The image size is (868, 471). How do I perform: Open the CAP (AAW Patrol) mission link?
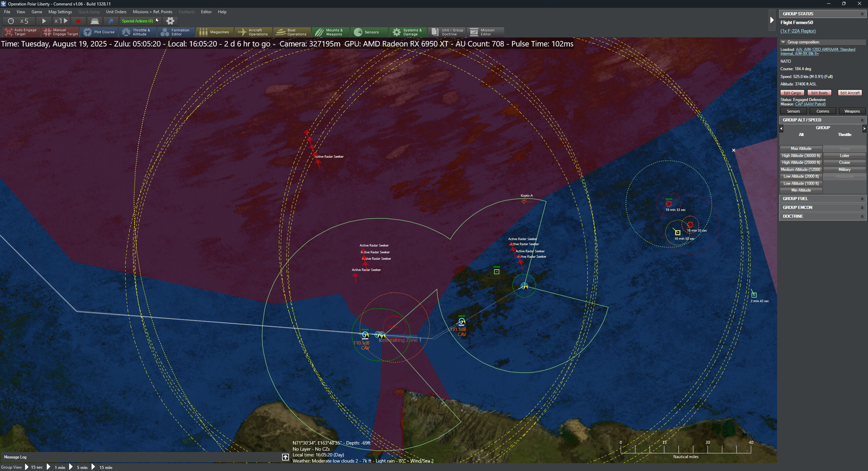point(810,104)
